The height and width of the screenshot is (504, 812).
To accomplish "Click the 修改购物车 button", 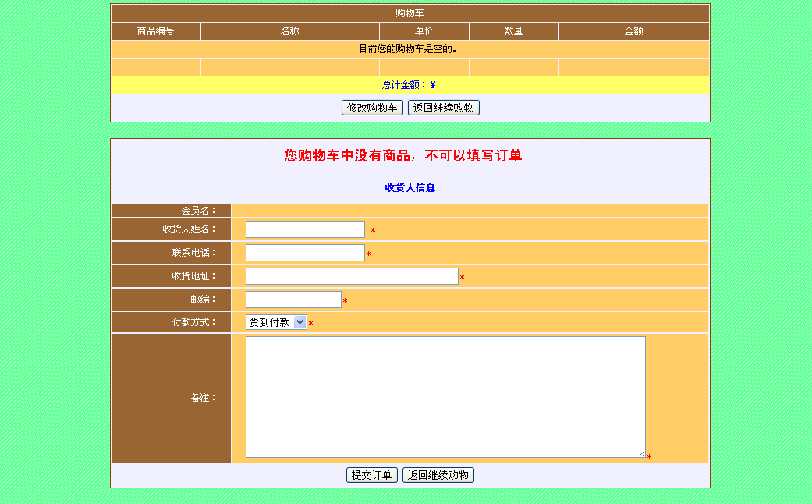I will pyautogui.click(x=372, y=108).
